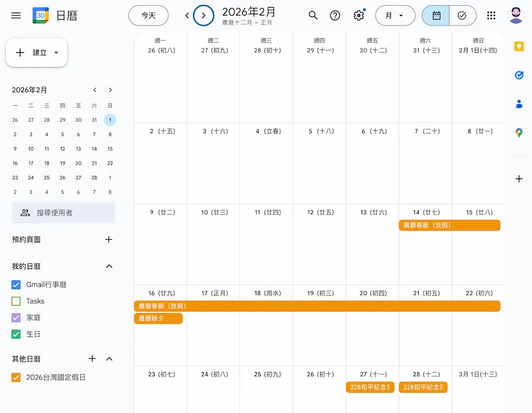Open the hamburger main menu
532x413 pixels.
15,15
